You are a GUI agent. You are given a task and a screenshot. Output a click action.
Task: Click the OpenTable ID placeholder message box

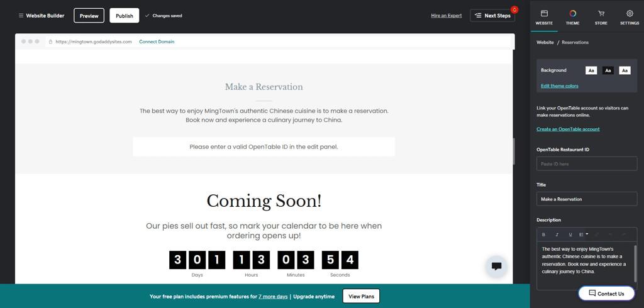click(264, 146)
